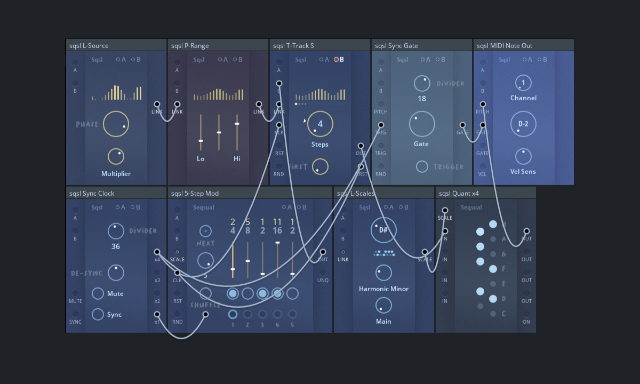
Task: Click the Next knob in 5-Step Mod
Action: pyautogui.click(x=205, y=231)
